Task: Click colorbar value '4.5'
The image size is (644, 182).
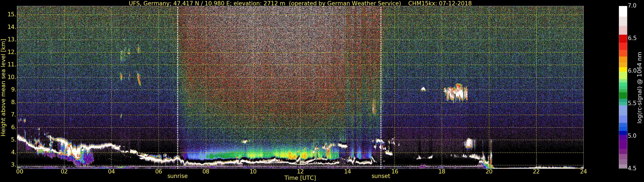Action: [632, 168]
